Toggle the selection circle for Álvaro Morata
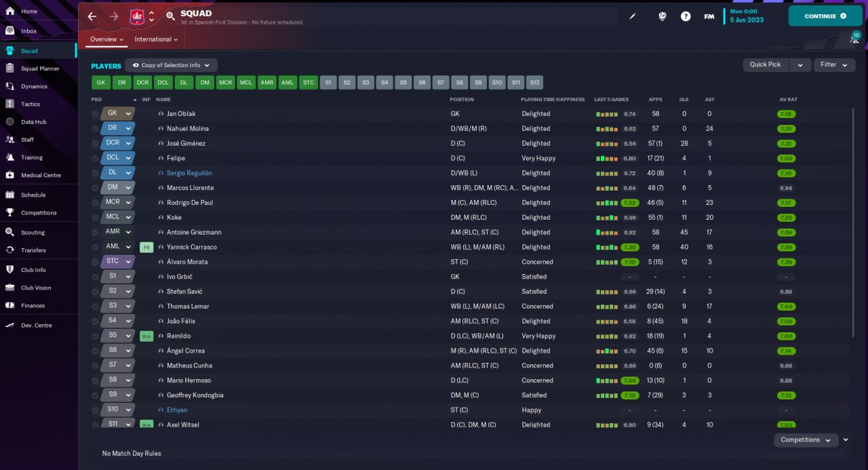The image size is (868, 470). pos(95,262)
